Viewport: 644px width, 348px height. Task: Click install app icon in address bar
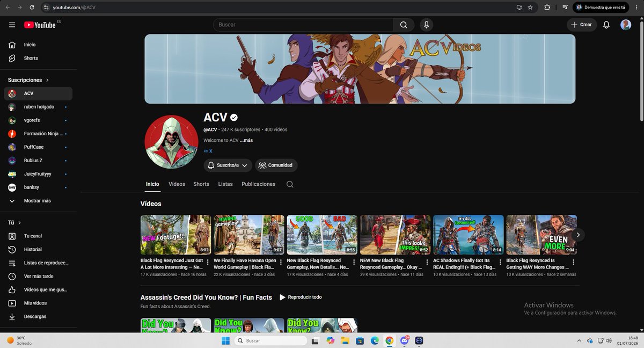tap(518, 8)
